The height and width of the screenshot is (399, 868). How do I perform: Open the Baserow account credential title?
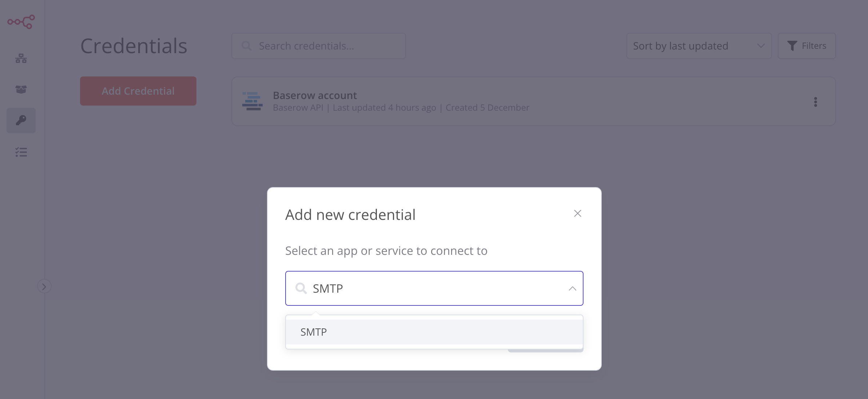(315, 95)
